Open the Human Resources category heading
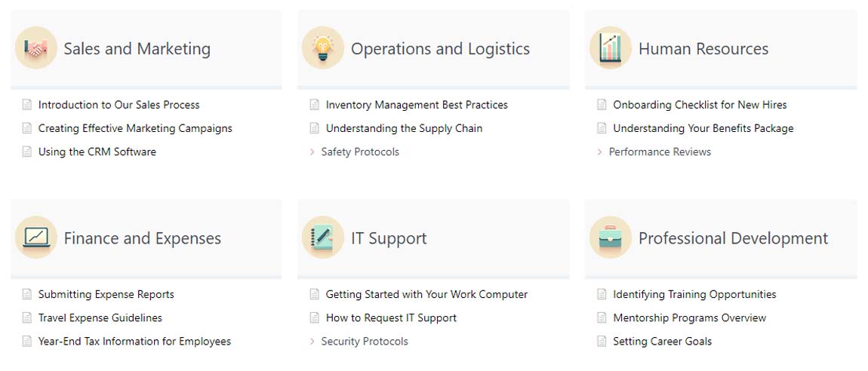 (x=703, y=49)
